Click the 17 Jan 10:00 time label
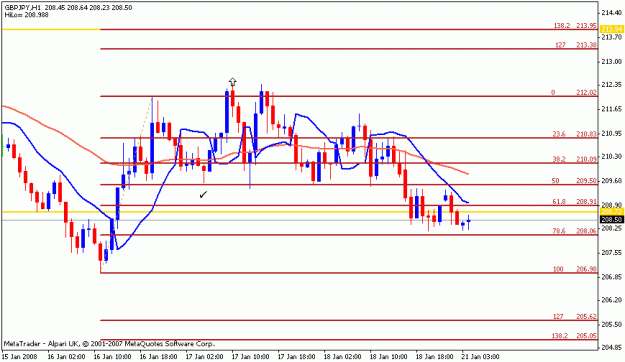The image size is (625, 362). pos(250,356)
